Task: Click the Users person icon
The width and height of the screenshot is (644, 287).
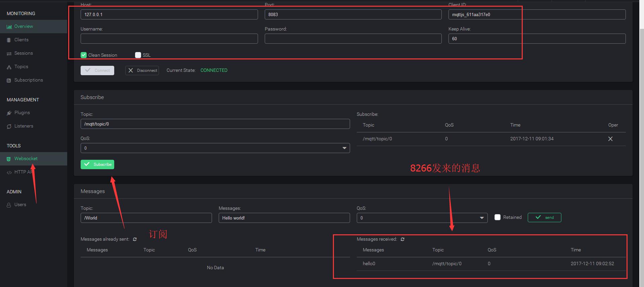Action: (x=9, y=205)
